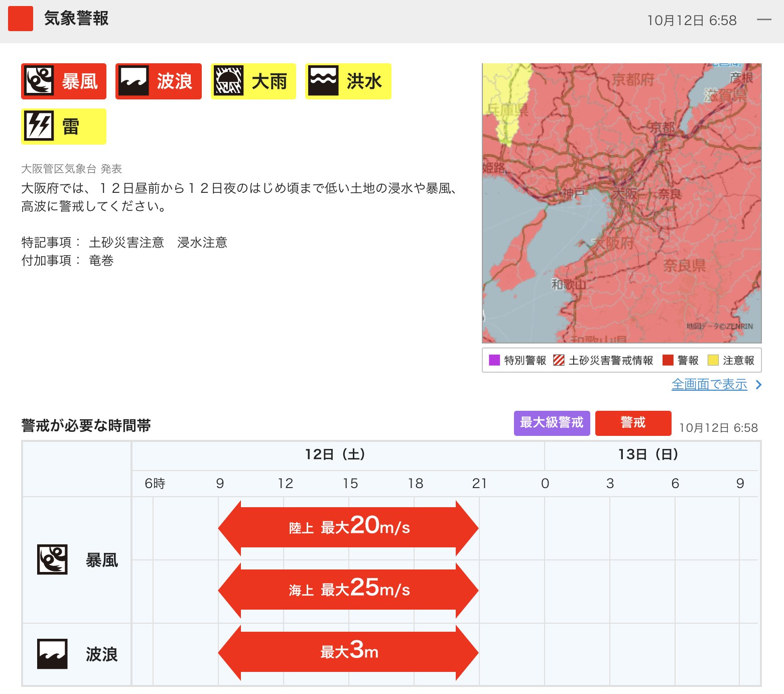The height and width of the screenshot is (694, 784).
Task: Click the 暴風 icon in timeline table
Action: tap(52, 559)
